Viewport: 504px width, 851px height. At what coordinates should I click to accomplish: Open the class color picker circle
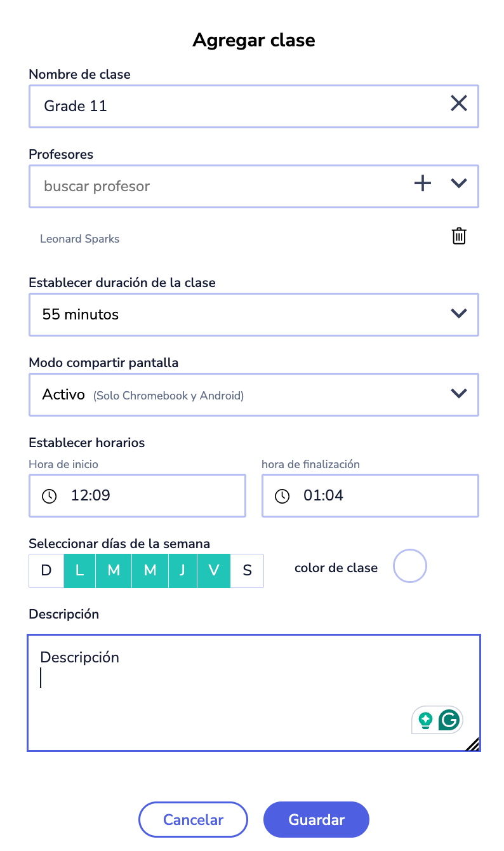pos(410,566)
